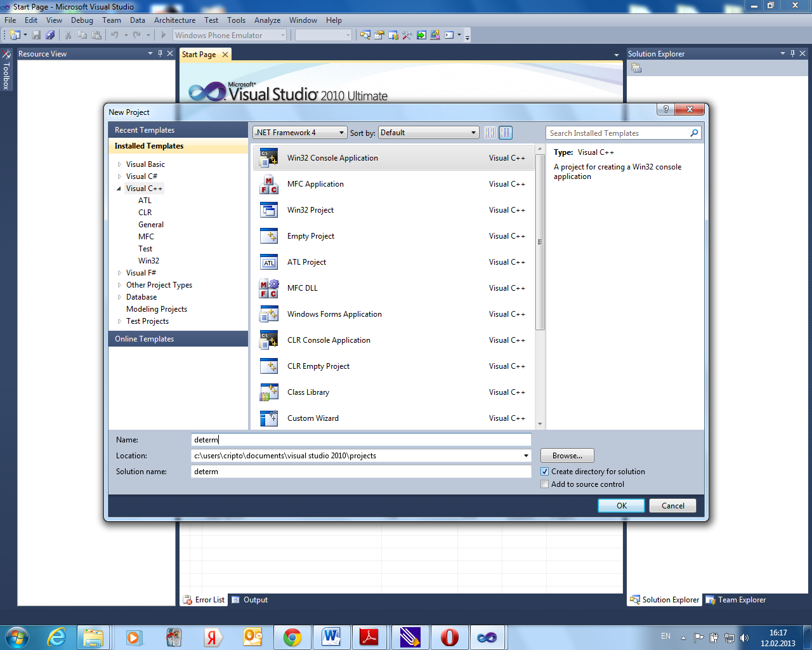Viewport: 812px width, 650px height.
Task: Select the CLR node under Visual C++
Action: [x=145, y=213]
